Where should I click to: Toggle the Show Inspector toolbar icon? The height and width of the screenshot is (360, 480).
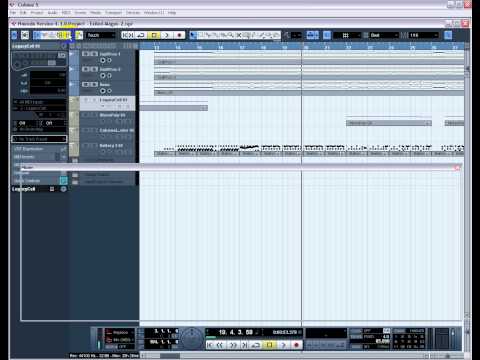click(x=37, y=35)
